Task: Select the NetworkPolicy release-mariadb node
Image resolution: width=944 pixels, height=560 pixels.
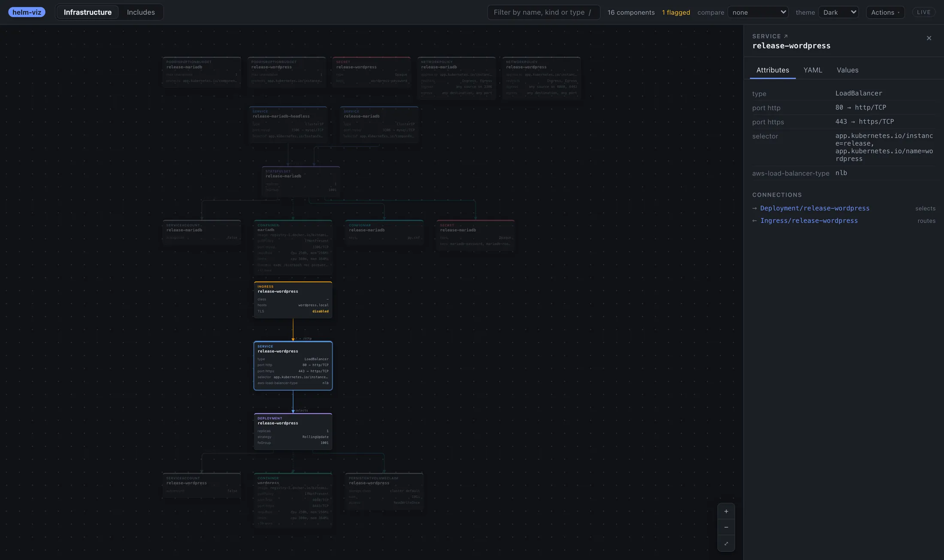Action: tap(456, 78)
